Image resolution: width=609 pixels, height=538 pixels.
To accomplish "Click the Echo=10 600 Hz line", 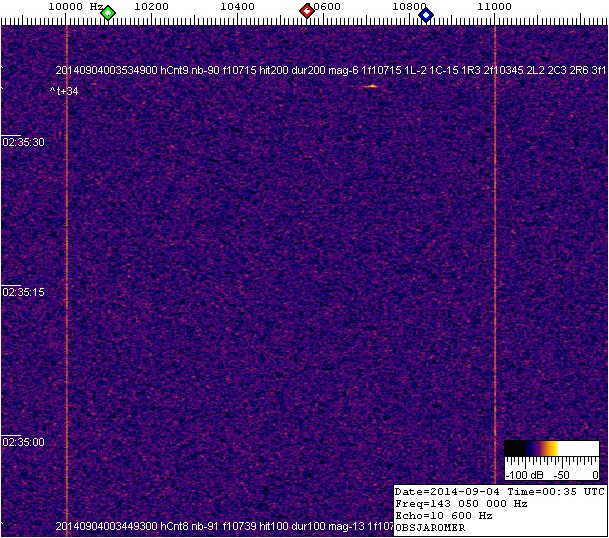I will click(x=444, y=516).
